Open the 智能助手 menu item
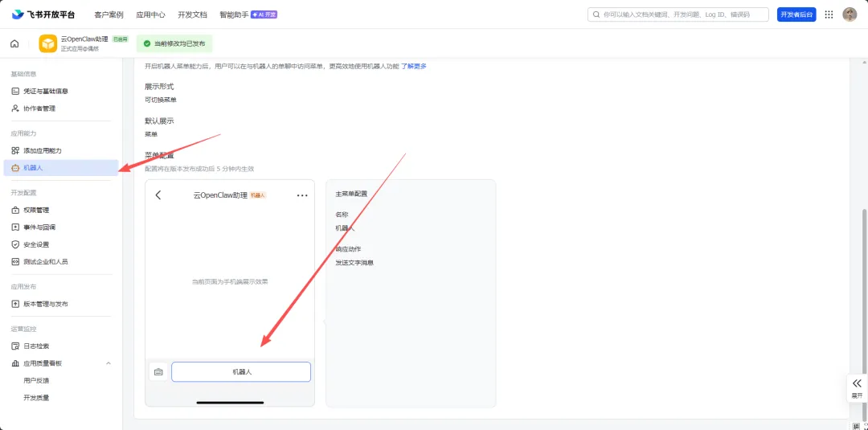868x430 pixels. tap(248, 15)
